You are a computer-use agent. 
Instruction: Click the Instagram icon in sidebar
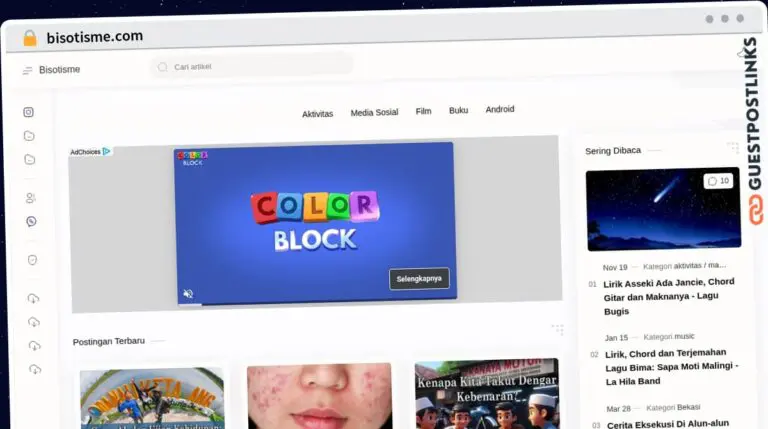coord(29,112)
